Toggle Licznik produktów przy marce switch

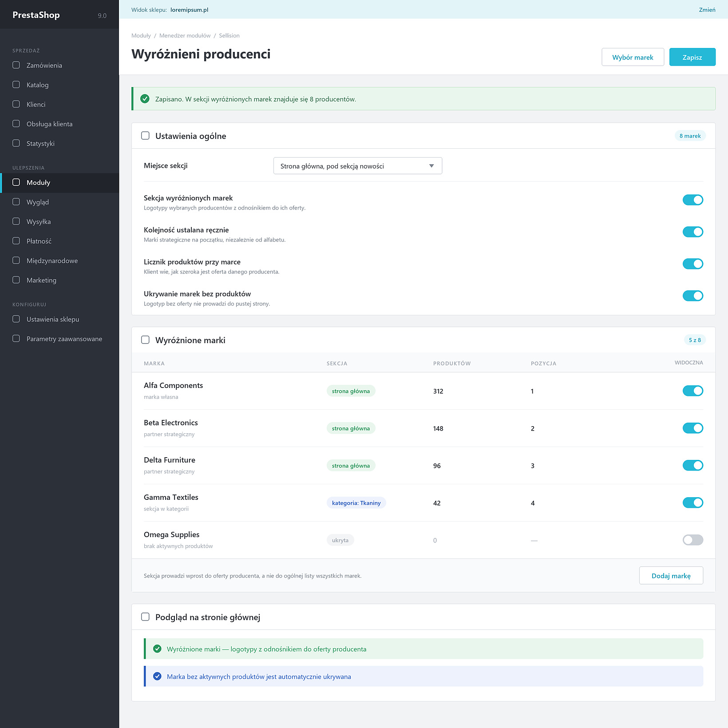[693, 264]
